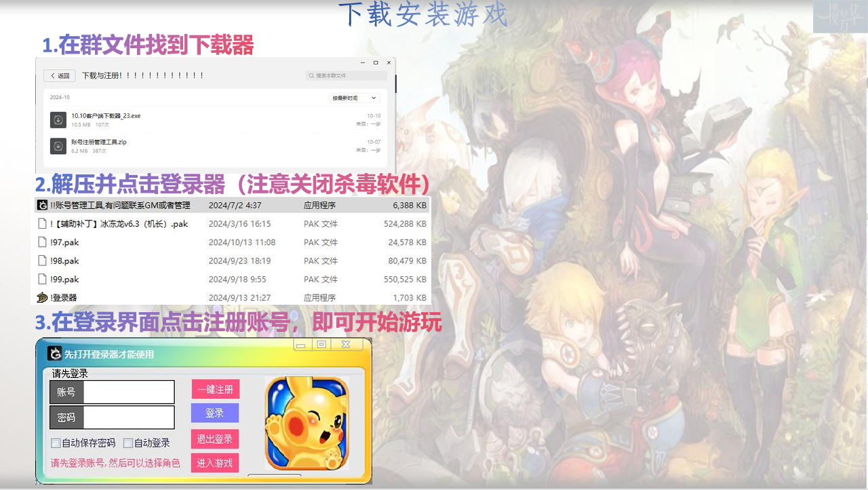This screenshot has height=490, width=868.
Task: Enable the 自动保存密码 checkbox
Action: click(56, 443)
